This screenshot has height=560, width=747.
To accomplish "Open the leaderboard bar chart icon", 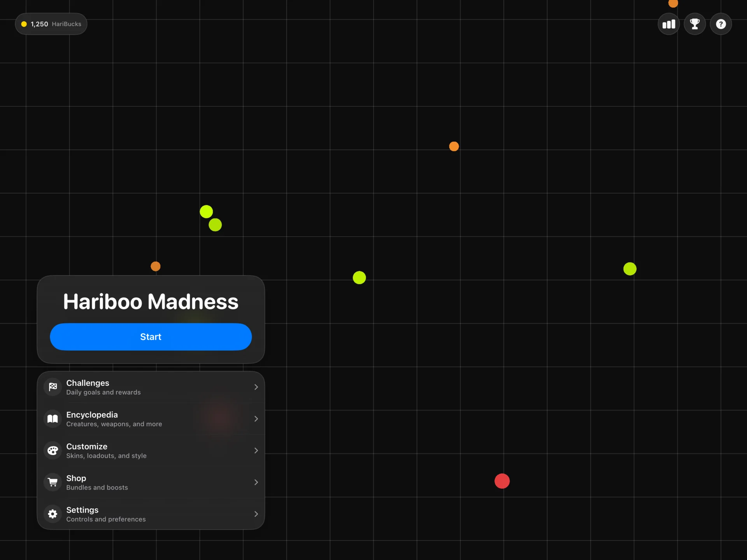I will pos(668,24).
